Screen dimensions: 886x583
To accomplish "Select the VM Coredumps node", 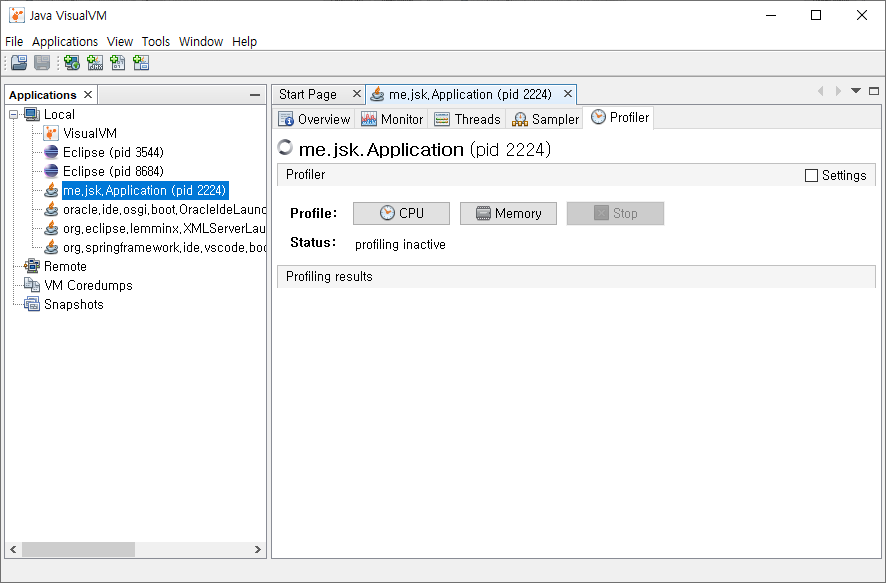I will (x=88, y=285).
